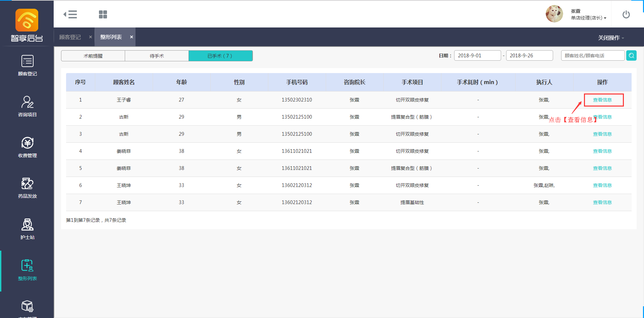Click the 手术项目 column header

pos(412,82)
